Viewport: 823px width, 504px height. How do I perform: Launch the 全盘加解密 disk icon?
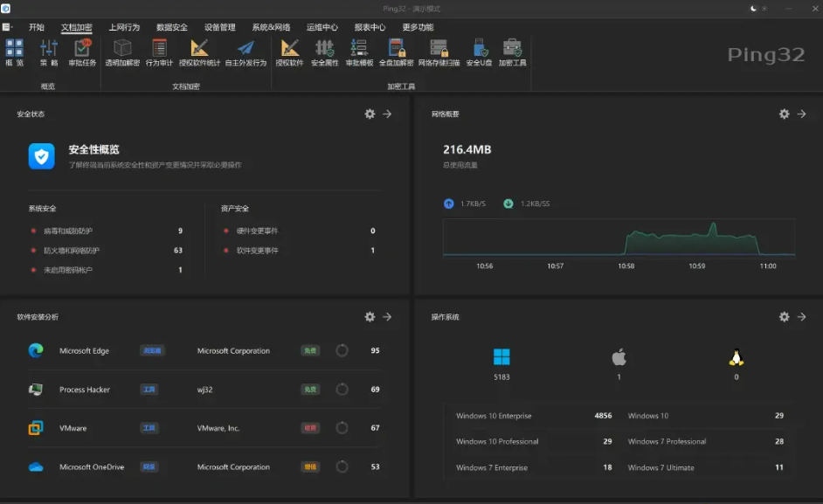[x=397, y=48]
